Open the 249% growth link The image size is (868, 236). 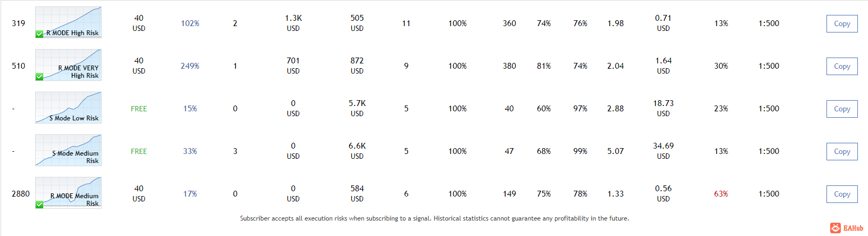pyautogui.click(x=190, y=66)
